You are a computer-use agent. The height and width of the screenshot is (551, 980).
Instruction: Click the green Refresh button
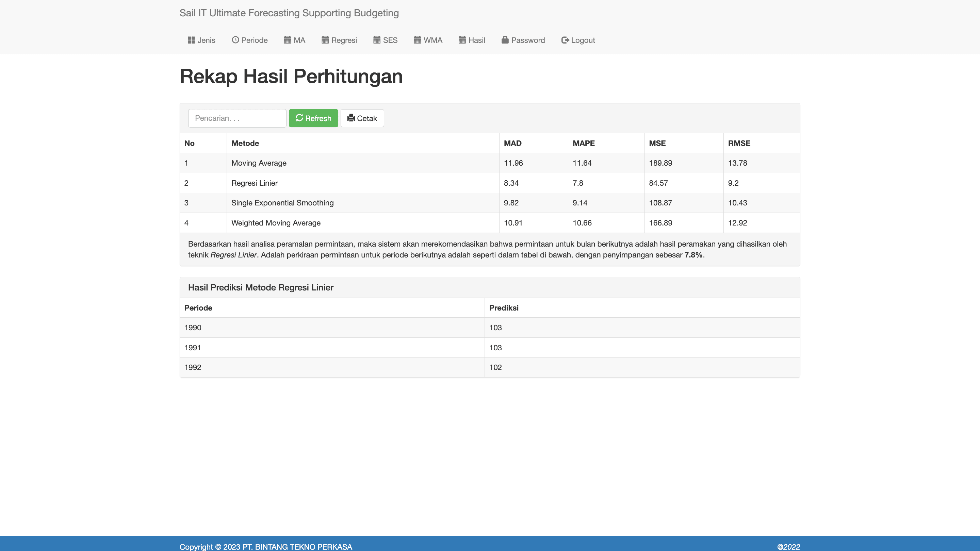click(313, 118)
